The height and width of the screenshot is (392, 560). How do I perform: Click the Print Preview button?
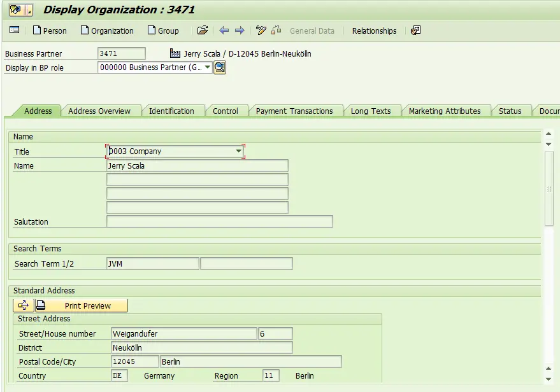pyautogui.click(x=82, y=305)
